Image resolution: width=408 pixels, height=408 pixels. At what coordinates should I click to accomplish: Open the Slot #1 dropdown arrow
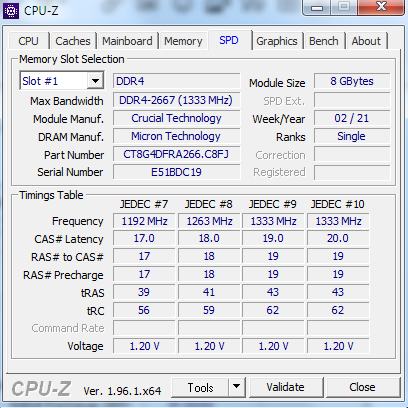95,81
